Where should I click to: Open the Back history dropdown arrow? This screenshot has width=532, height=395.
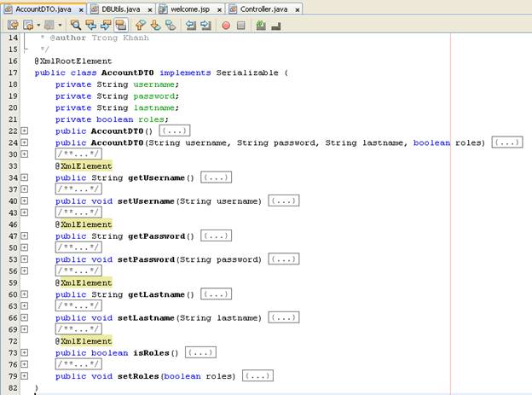(38, 25)
